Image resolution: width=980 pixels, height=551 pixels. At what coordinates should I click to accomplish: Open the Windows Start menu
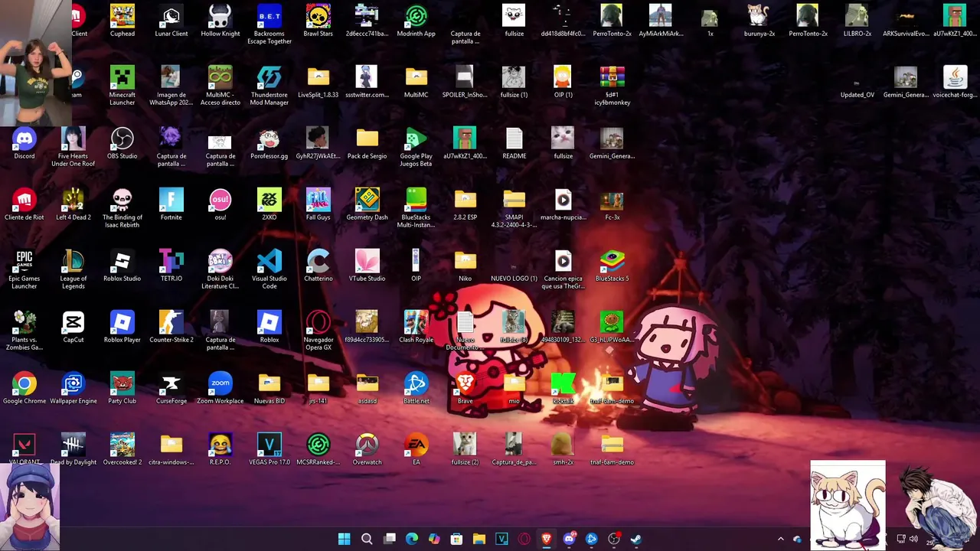[344, 539]
